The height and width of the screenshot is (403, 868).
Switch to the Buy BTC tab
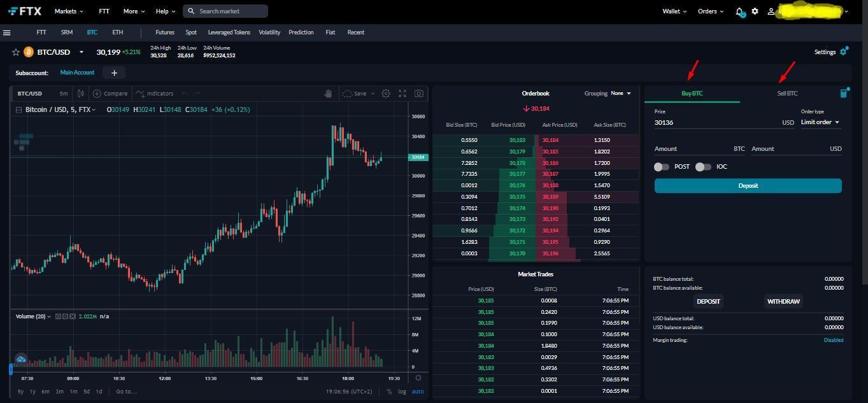tap(692, 94)
